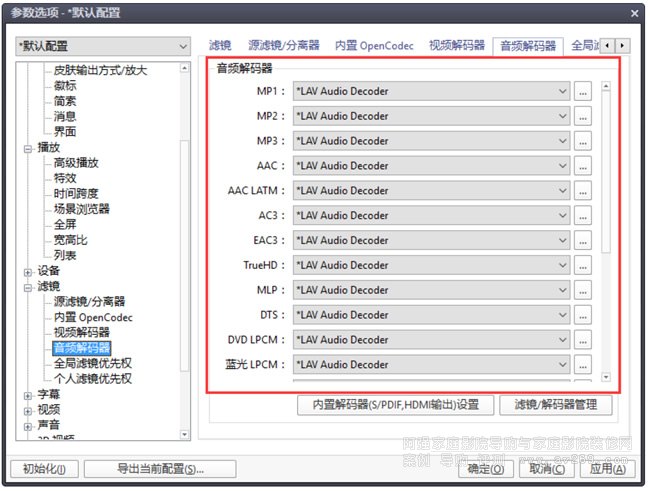Click the ellipsis button beside EAC3 decoder
The image size is (650, 491).
pos(583,241)
